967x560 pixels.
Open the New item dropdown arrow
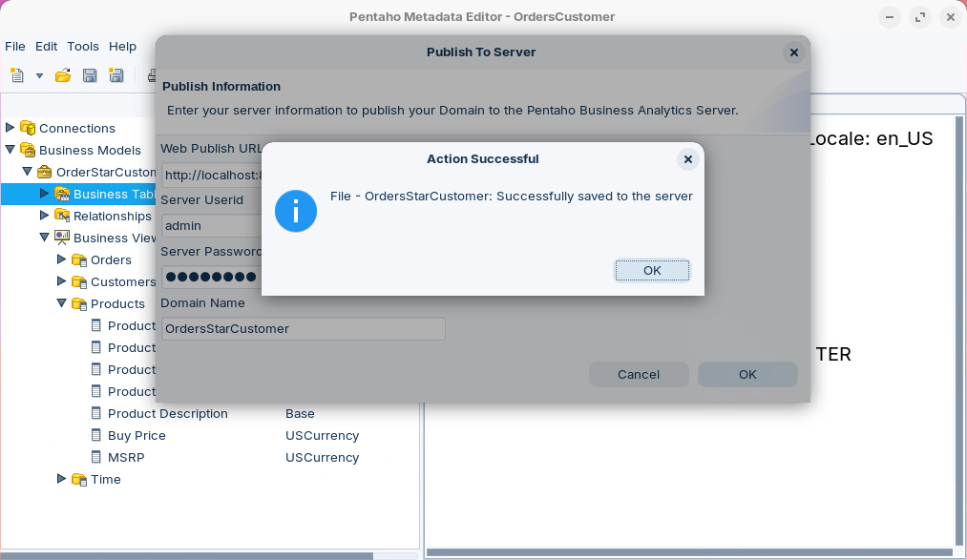39,75
